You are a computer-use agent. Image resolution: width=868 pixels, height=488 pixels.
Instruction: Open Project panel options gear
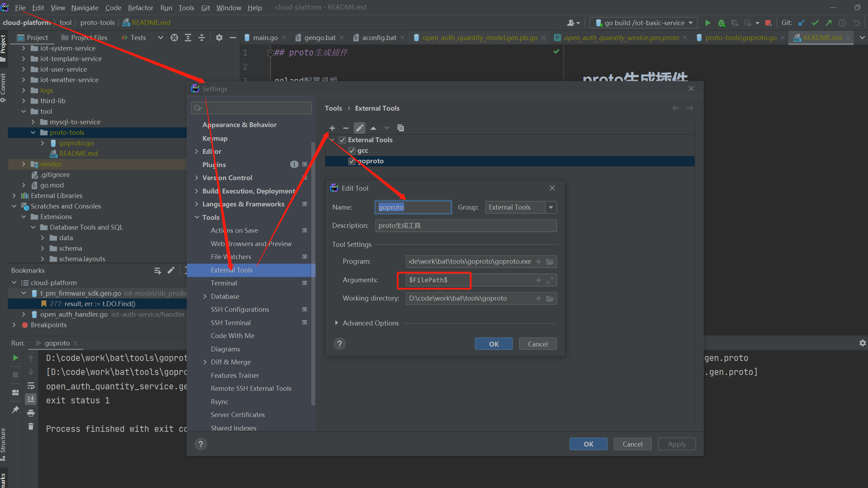219,38
